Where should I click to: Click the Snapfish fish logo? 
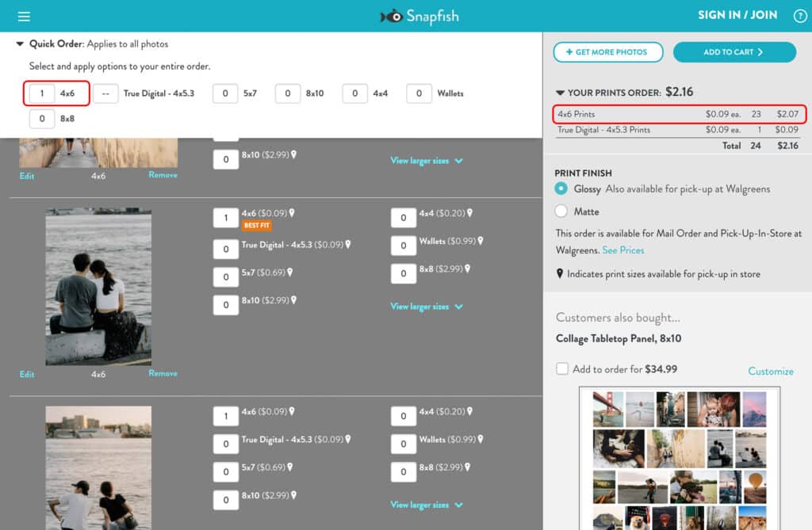click(392, 16)
